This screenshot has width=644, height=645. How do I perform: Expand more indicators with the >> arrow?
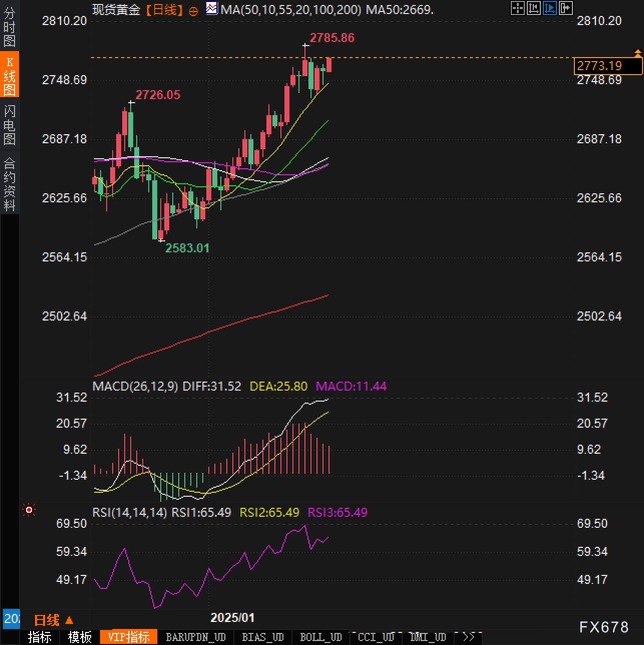[x=468, y=637]
